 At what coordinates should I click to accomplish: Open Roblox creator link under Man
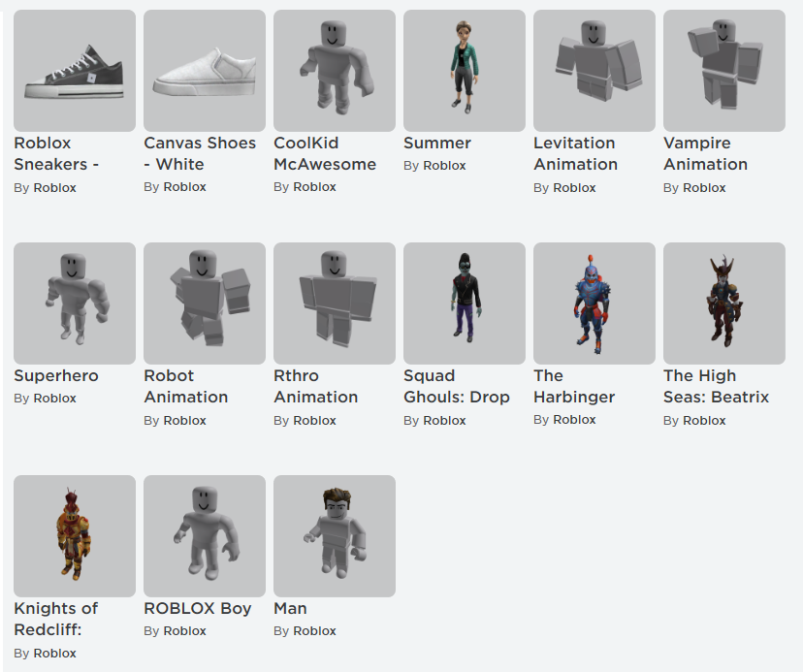[x=314, y=631]
